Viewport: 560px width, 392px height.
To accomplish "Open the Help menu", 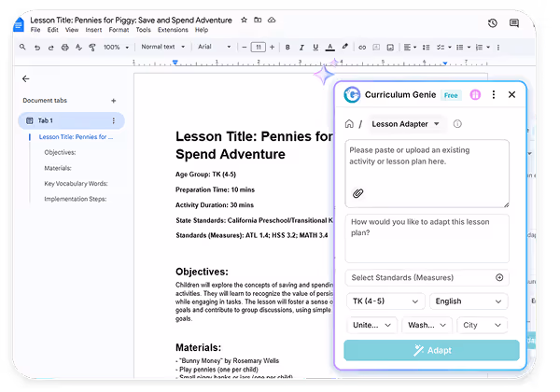I will coord(202,30).
